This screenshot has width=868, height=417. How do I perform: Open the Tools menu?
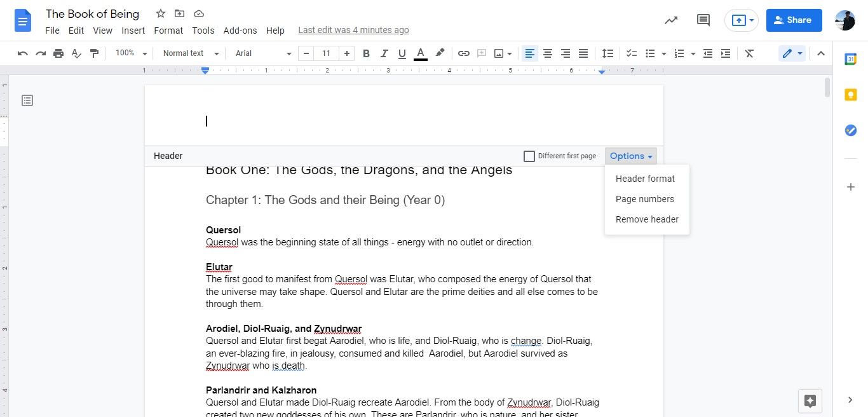(x=203, y=30)
